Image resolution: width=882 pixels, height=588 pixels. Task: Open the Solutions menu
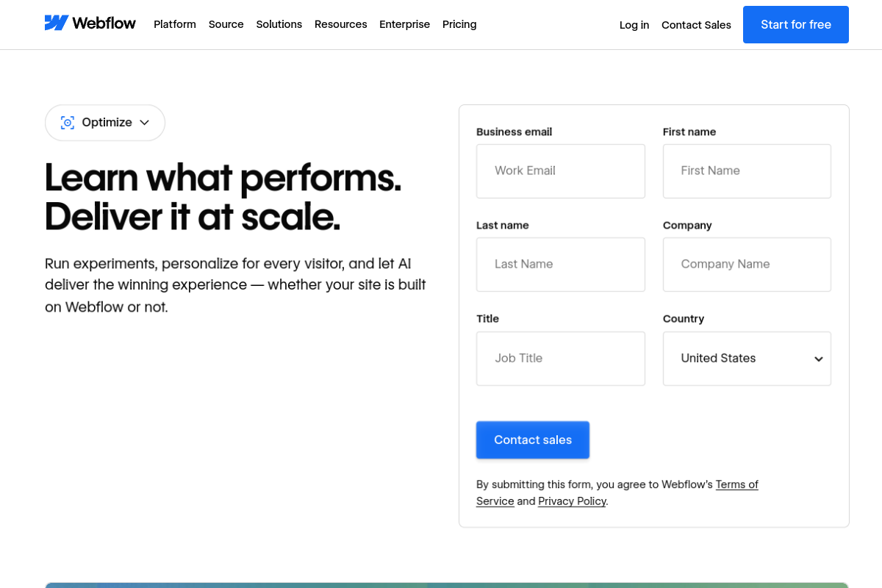(x=279, y=24)
